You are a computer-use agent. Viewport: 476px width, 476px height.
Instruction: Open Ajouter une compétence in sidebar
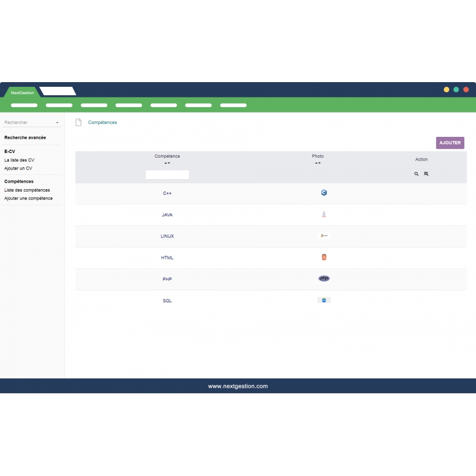click(x=29, y=198)
